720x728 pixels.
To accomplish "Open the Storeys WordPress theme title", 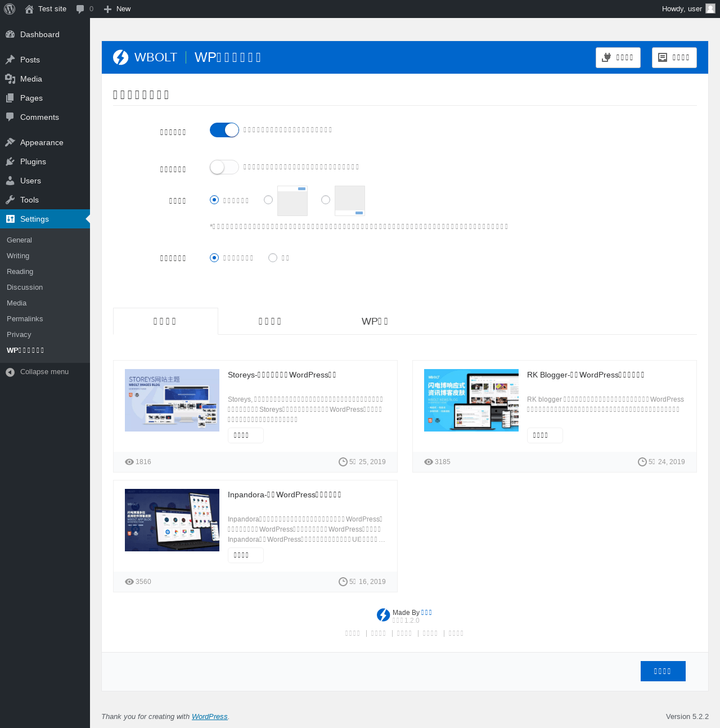I will tap(282, 375).
